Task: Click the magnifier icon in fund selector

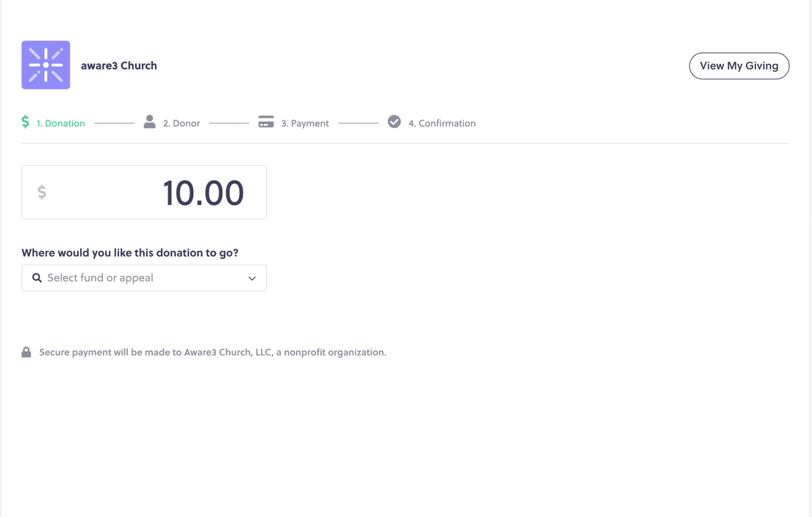Action: pos(37,278)
